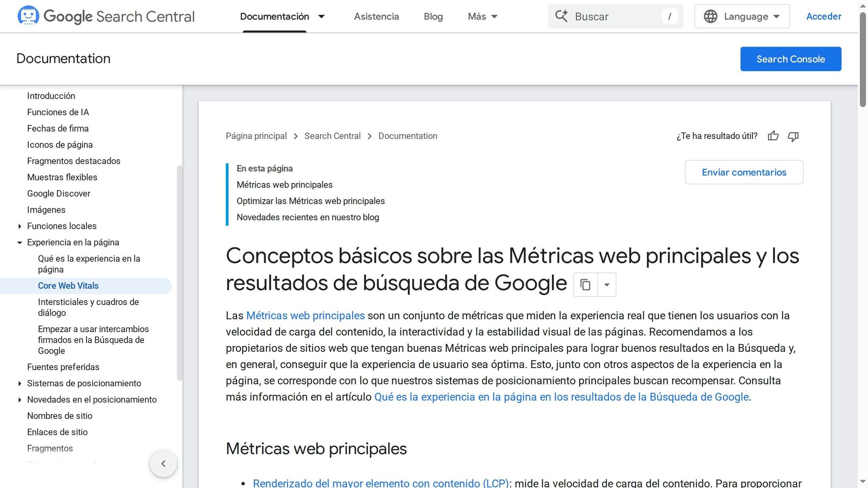Click the scrollbar down arrow
This screenshot has width=868, height=488.
tap(863, 482)
